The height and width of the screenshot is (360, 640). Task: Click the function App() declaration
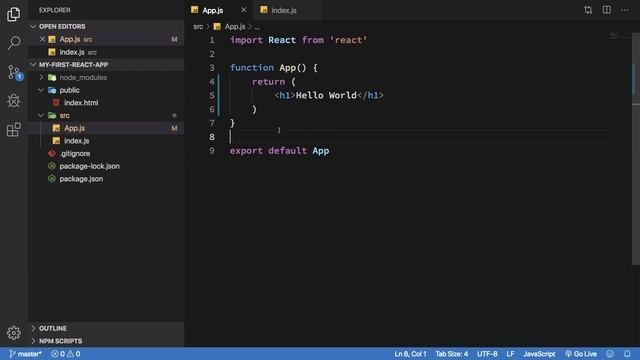273,68
